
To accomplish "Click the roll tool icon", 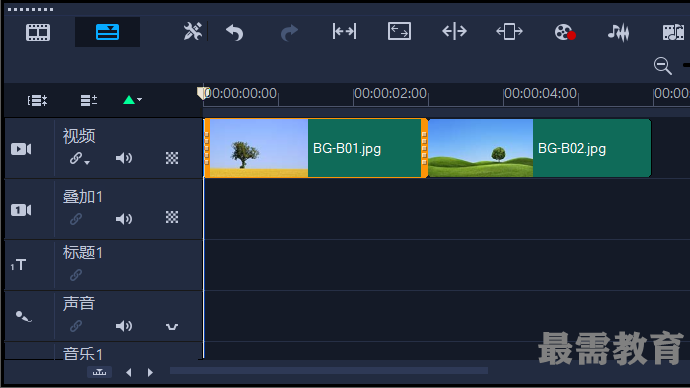I will point(454,32).
